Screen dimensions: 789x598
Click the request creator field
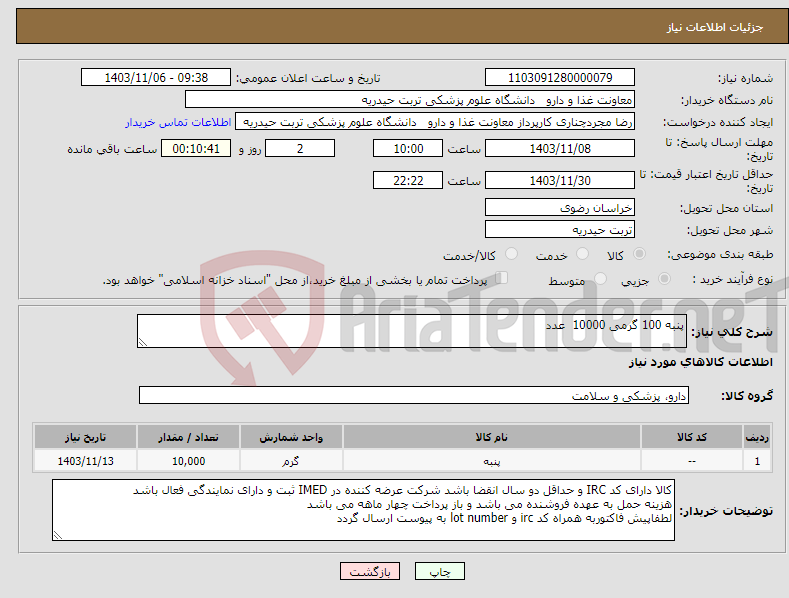(x=435, y=122)
